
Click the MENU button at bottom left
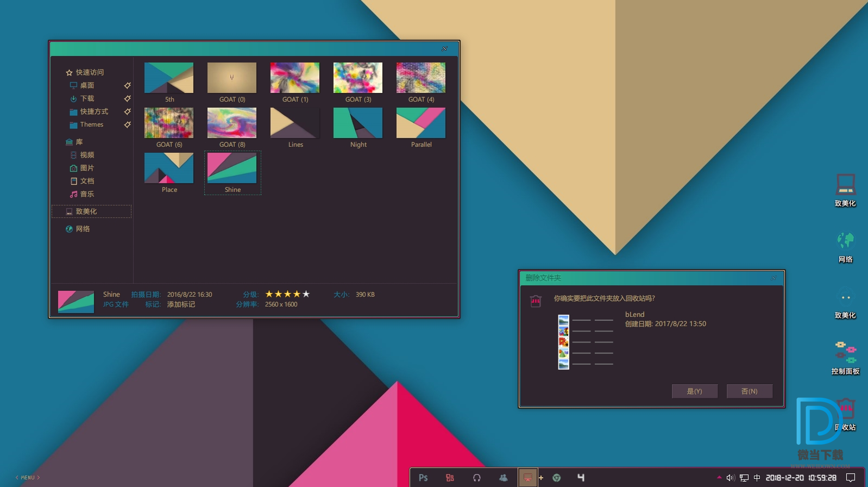tap(28, 478)
